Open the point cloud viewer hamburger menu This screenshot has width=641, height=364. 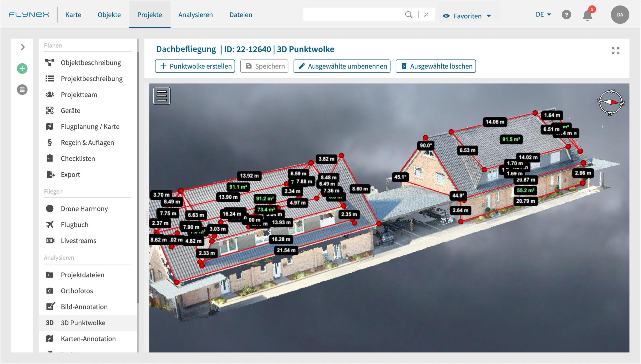(x=162, y=96)
